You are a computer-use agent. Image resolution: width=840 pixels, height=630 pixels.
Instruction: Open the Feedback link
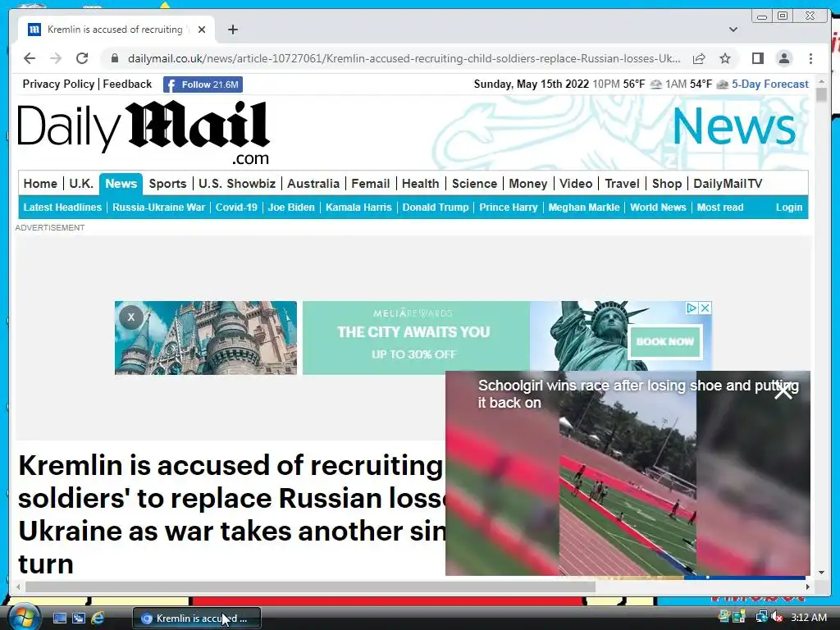tap(127, 84)
